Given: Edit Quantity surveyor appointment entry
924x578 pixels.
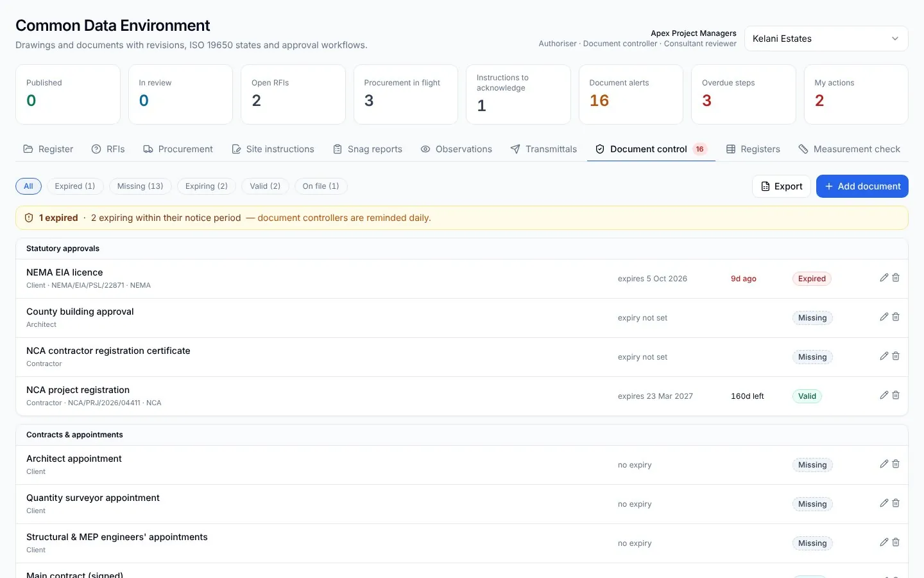Looking at the screenshot, I should [x=884, y=503].
